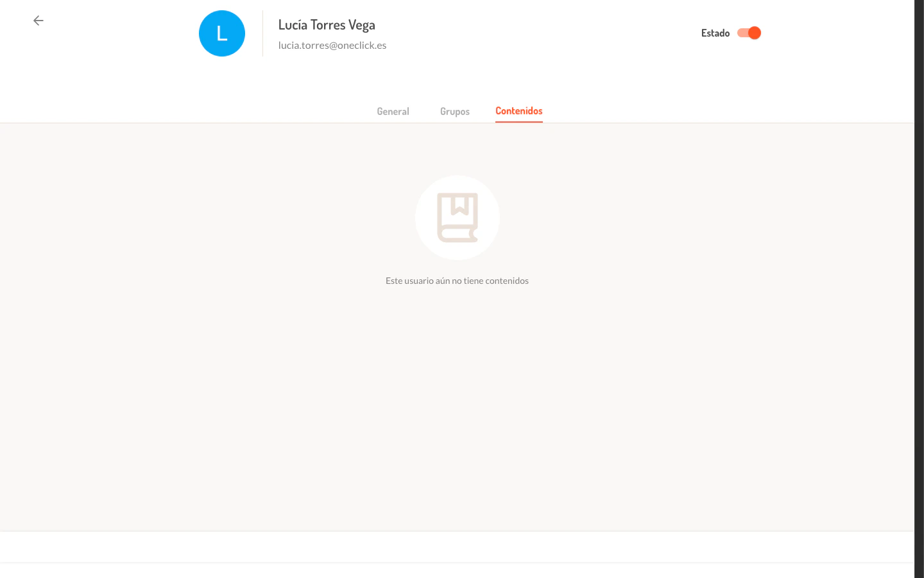This screenshot has width=924, height=578.
Task: Click the empty contents book icon
Action: point(458,218)
